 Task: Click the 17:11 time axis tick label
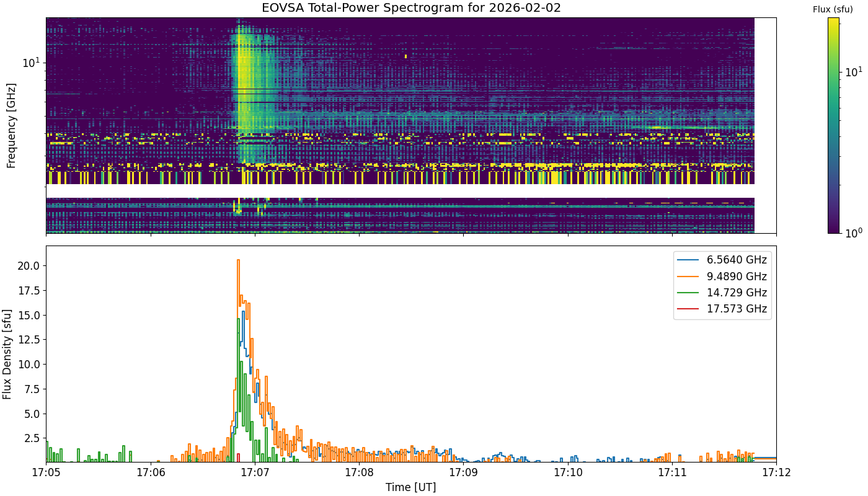[672, 473]
